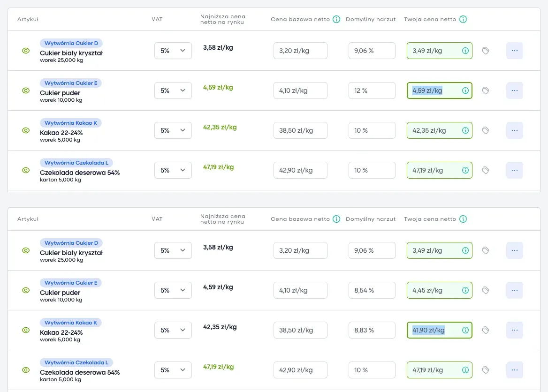Screen dimensions: 548x392
Task: Toggle eye visibility for Cukier puder in lower table
Action: 26,290
